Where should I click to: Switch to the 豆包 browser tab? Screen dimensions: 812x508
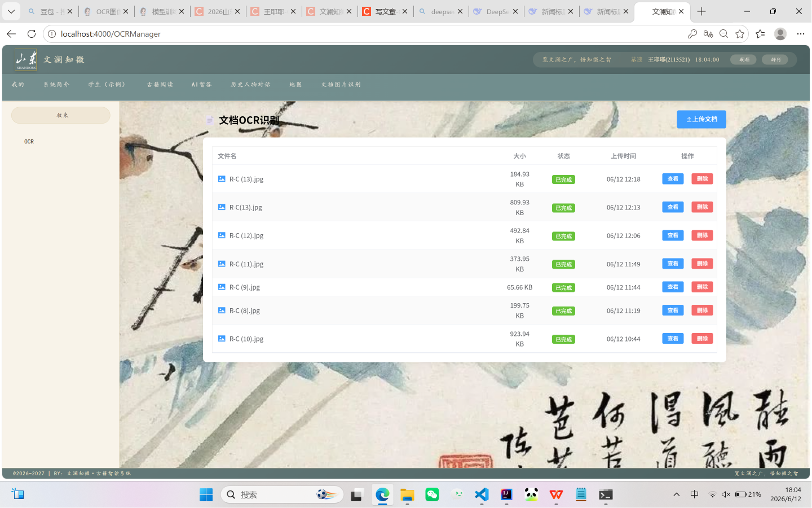50,11
